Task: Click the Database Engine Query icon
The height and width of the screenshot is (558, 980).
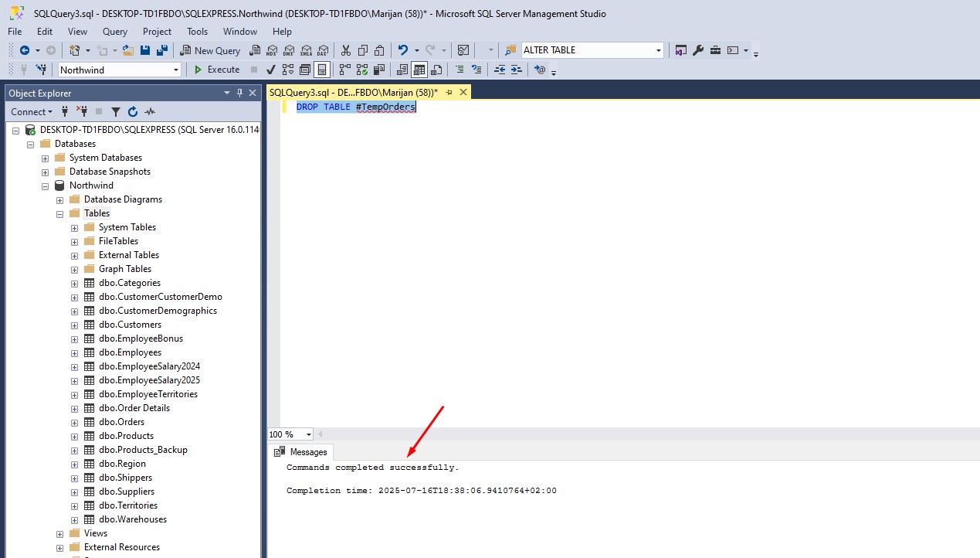Action: click(253, 50)
